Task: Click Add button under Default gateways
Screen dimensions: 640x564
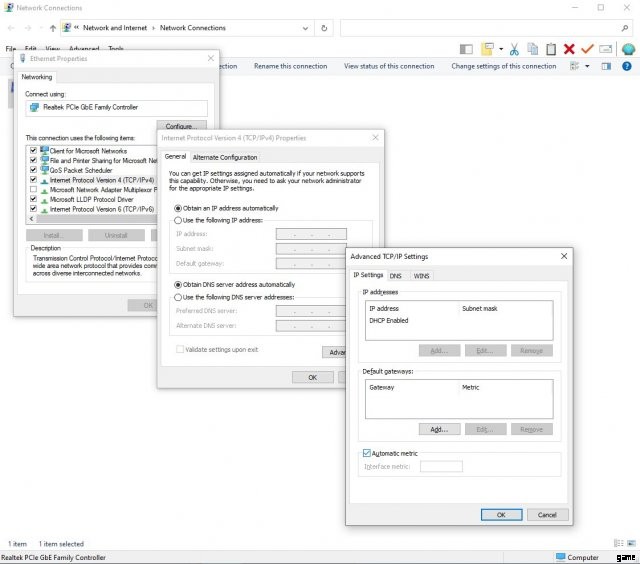Action: 437,428
